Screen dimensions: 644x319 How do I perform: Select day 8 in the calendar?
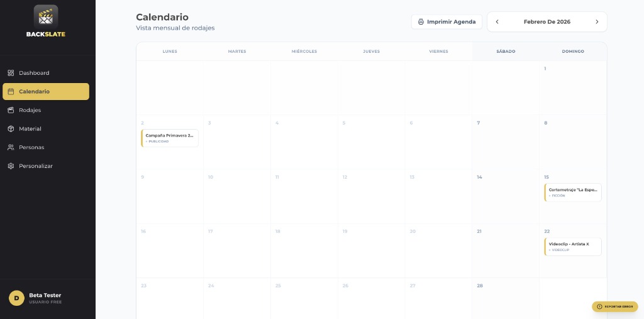545,123
